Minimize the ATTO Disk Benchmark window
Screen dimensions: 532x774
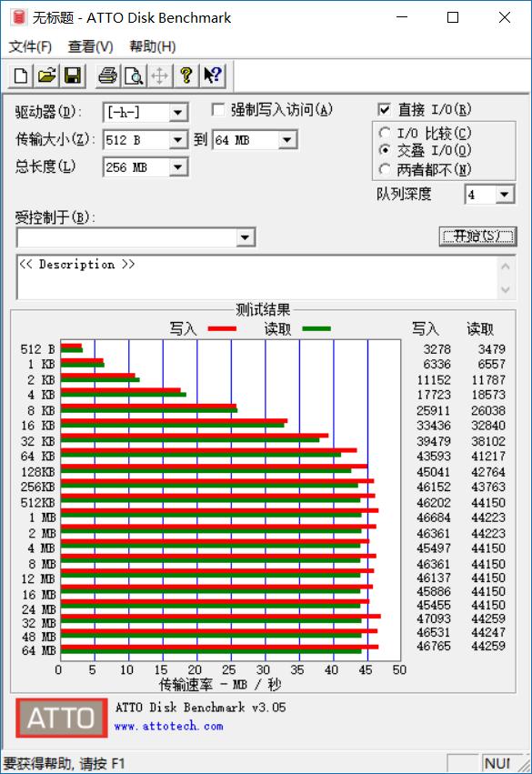(x=402, y=17)
